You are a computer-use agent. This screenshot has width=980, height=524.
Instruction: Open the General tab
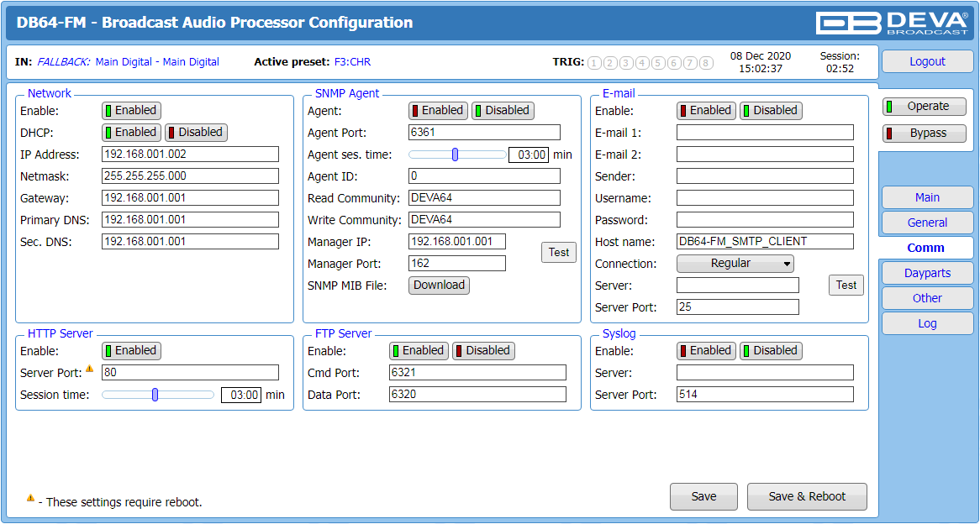[928, 223]
